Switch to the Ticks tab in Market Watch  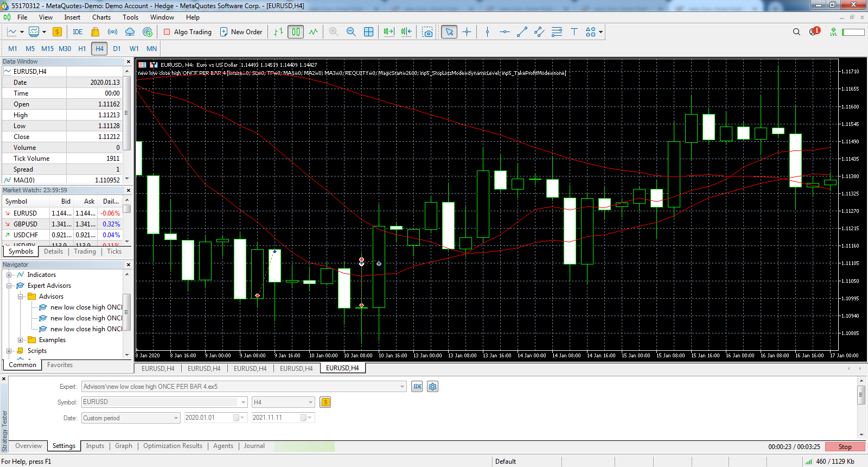point(114,251)
